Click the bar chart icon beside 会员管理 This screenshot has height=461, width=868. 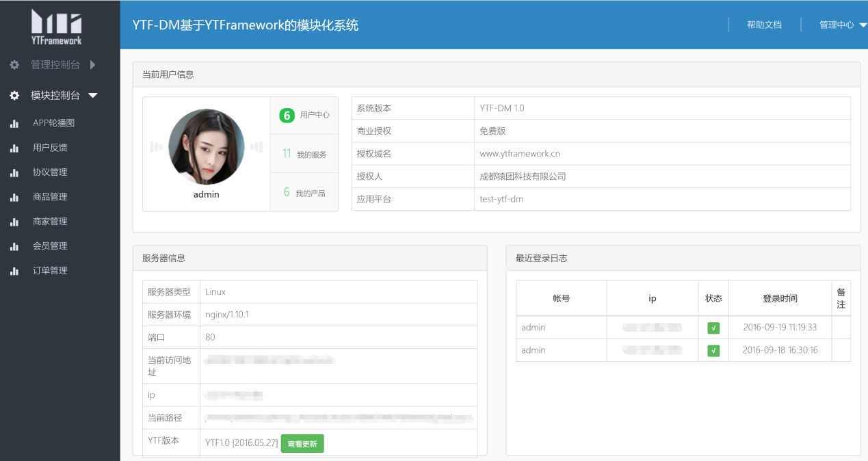click(x=14, y=247)
